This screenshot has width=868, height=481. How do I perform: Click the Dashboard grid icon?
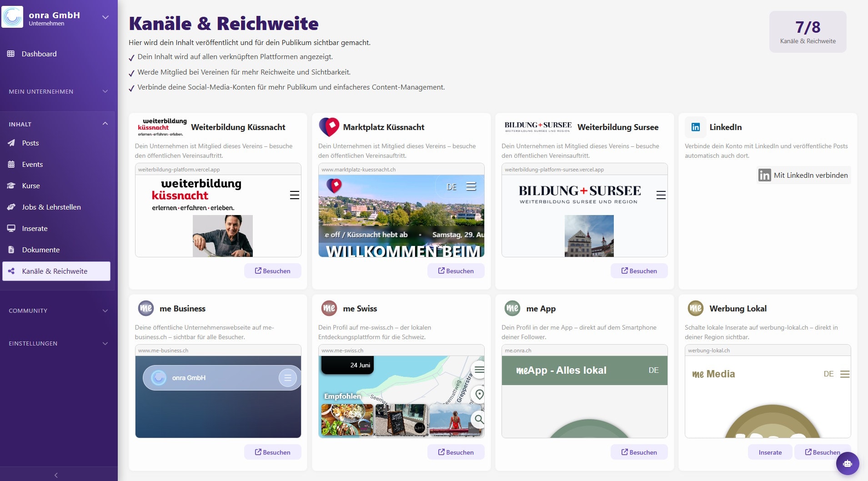coord(11,54)
